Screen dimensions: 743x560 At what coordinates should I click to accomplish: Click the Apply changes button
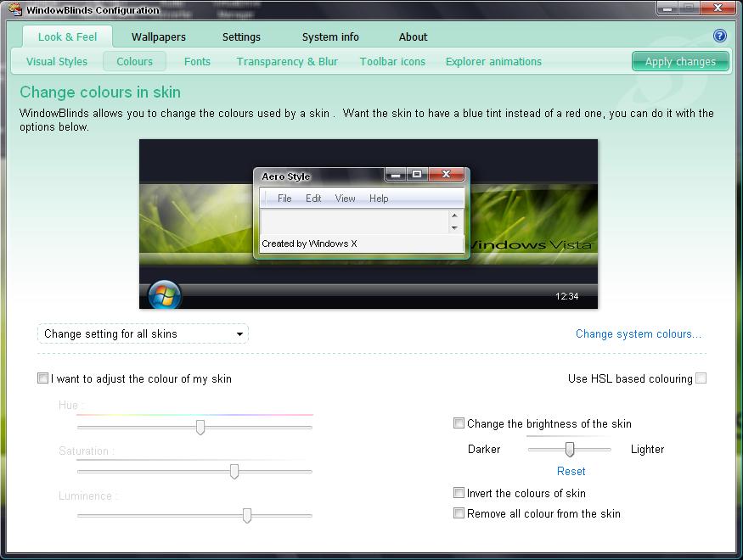coord(680,62)
